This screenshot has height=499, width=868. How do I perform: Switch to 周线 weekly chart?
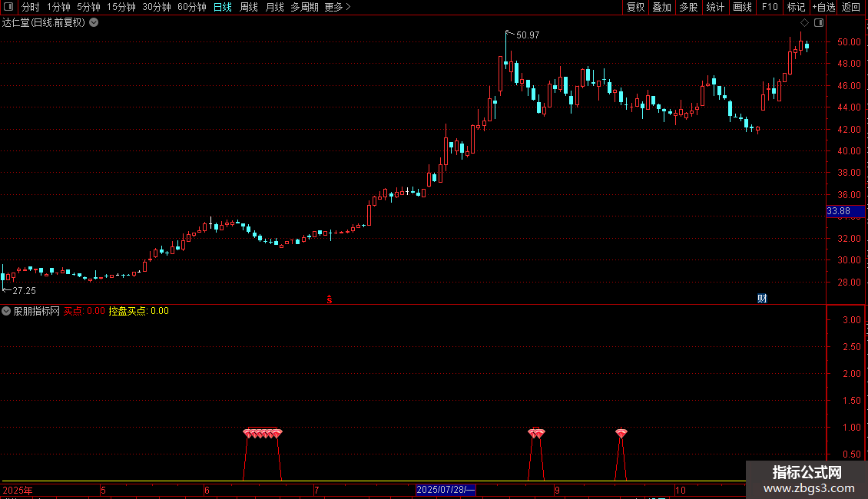click(249, 7)
